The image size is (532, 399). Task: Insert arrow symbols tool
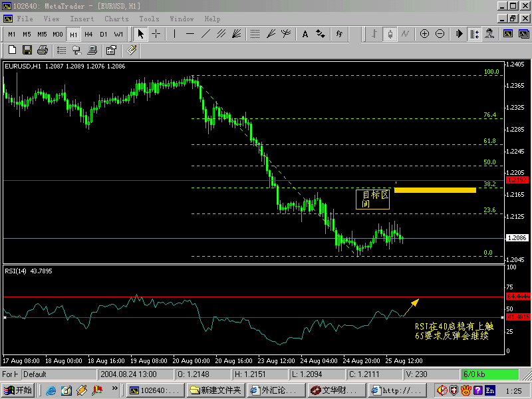coord(321,34)
